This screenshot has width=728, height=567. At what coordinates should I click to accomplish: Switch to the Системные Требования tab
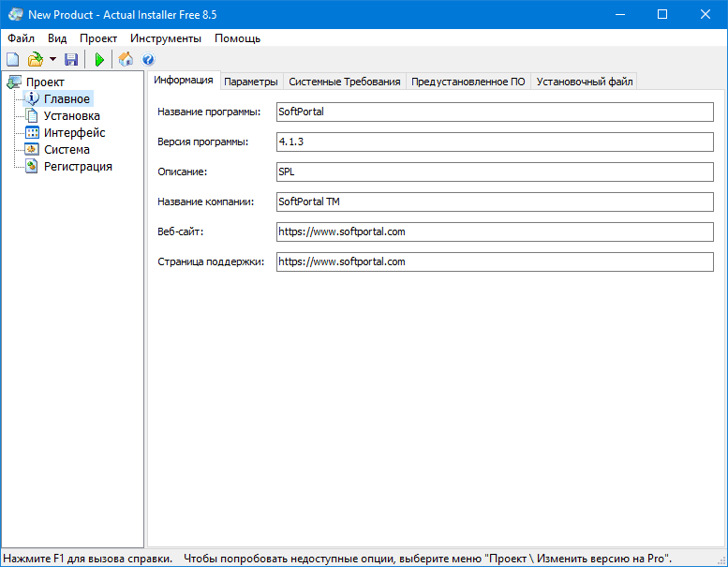coord(345,82)
